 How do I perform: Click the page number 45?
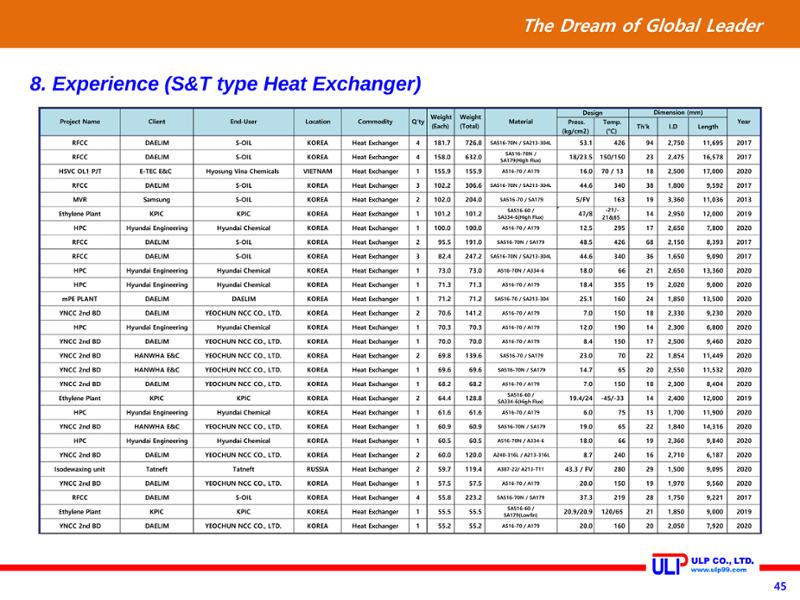click(x=780, y=586)
